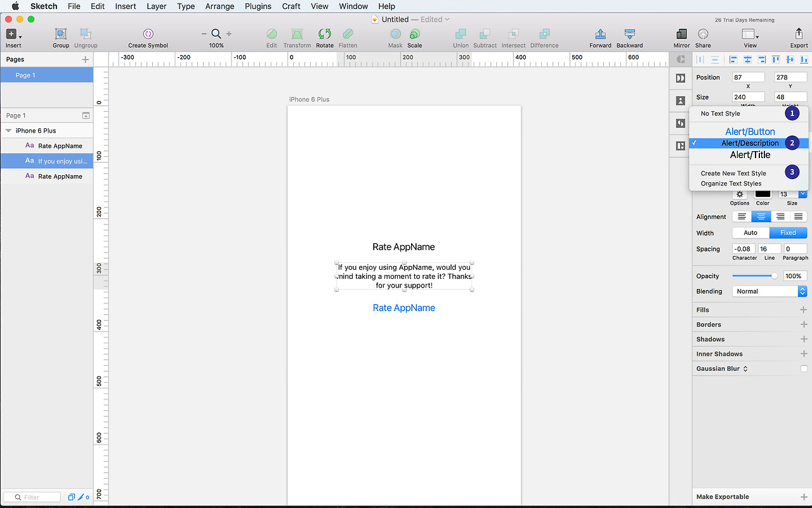
Task: Click the text Options gear button
Action: (x=740, y=194)
